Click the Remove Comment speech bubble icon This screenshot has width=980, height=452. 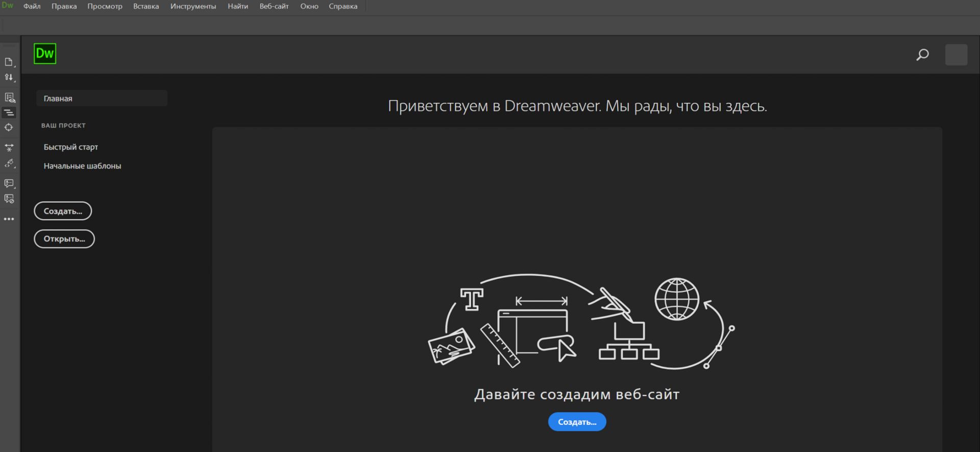(9, 199)
